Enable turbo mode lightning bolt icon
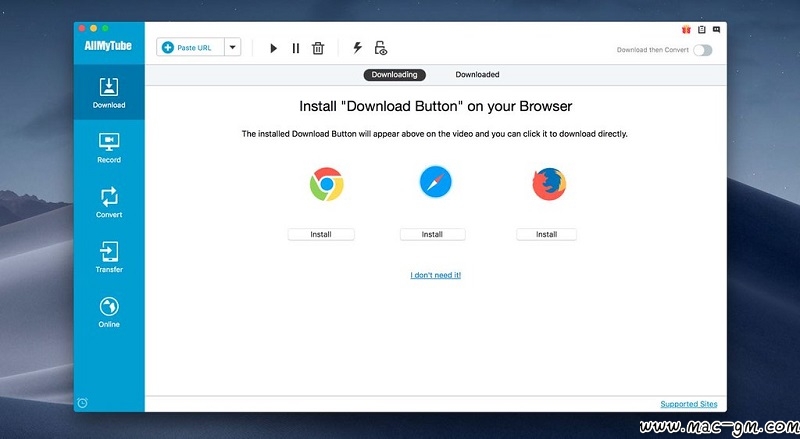800x439 pixels. click(x=357, y=48)
